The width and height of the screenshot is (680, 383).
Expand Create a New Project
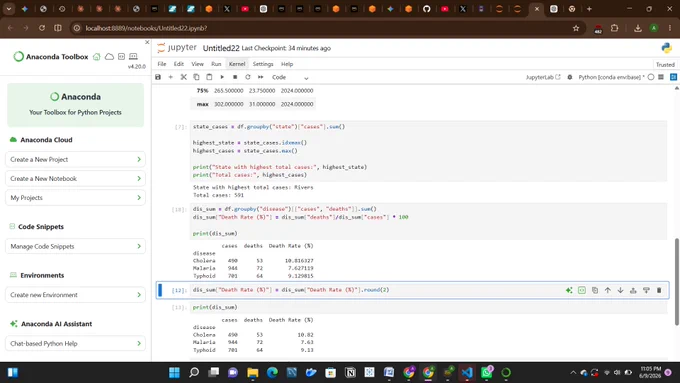(x=75, y=160)
